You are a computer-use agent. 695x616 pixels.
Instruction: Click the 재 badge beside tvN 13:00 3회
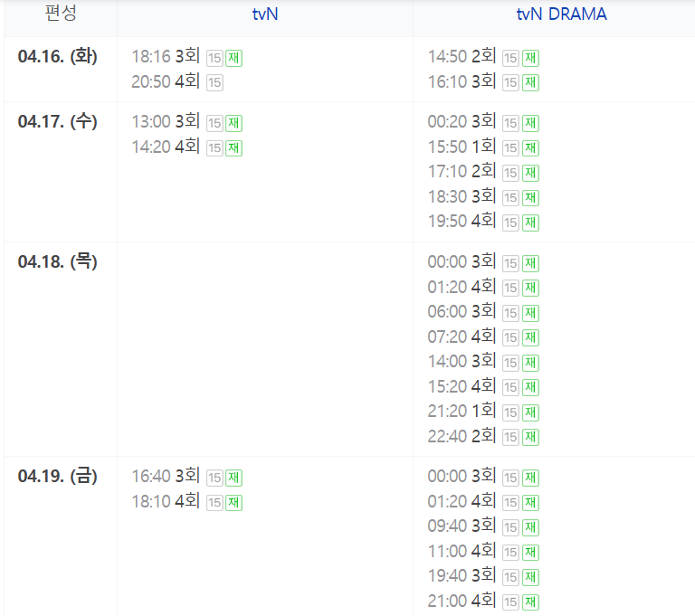(x=233, y=123)
